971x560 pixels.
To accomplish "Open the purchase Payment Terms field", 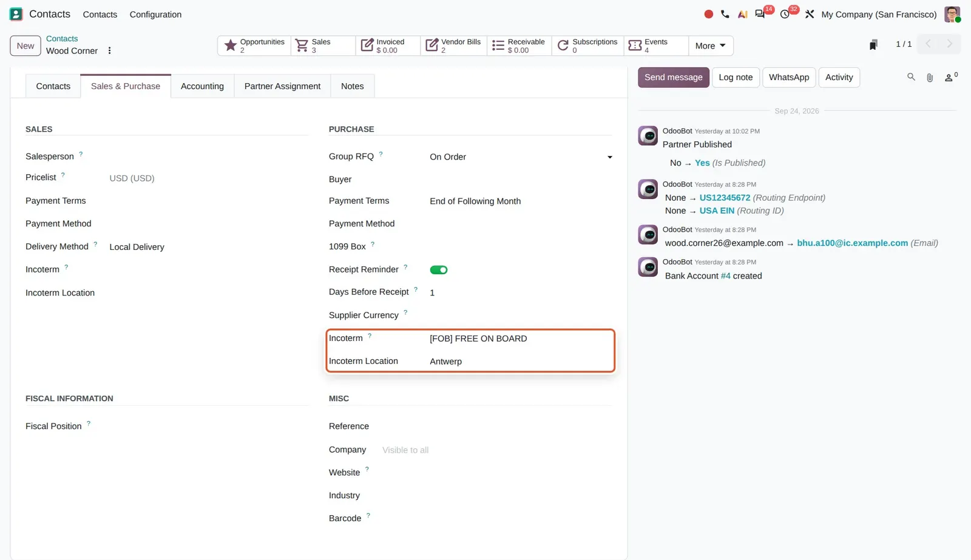I will point(521,201).
